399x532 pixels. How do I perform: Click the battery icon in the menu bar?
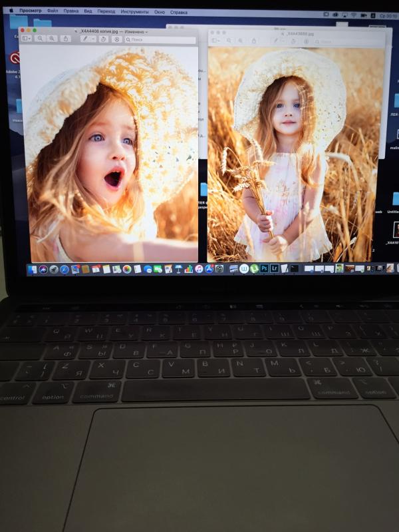click(x=363, y=15)
